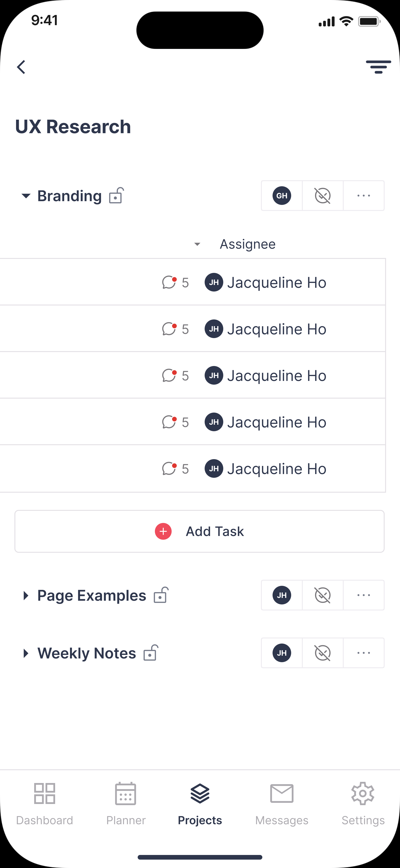Expand the Weekly Notes section
This screenshot has width=400, height=868.
26,653
